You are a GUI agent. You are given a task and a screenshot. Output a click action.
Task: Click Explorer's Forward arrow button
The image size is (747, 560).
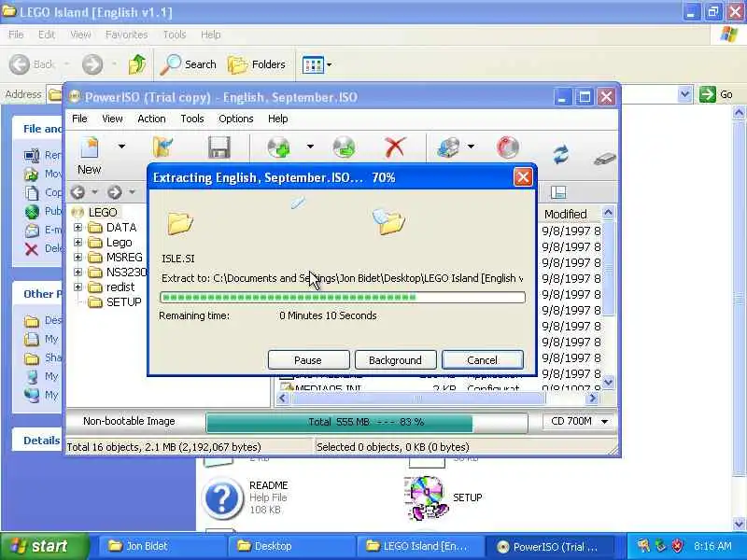click(92, 64)
